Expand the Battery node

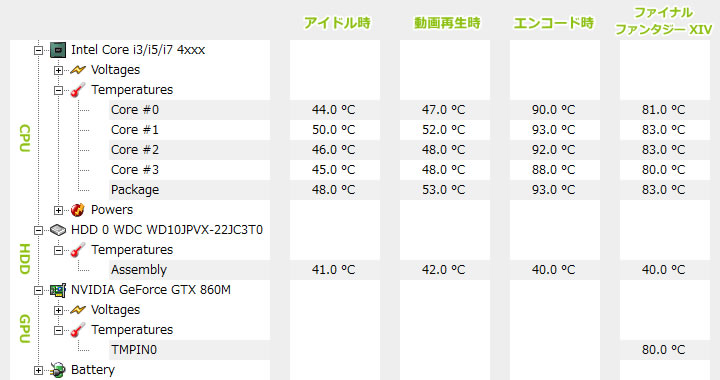pyautogui.click(x=39, y=370)
